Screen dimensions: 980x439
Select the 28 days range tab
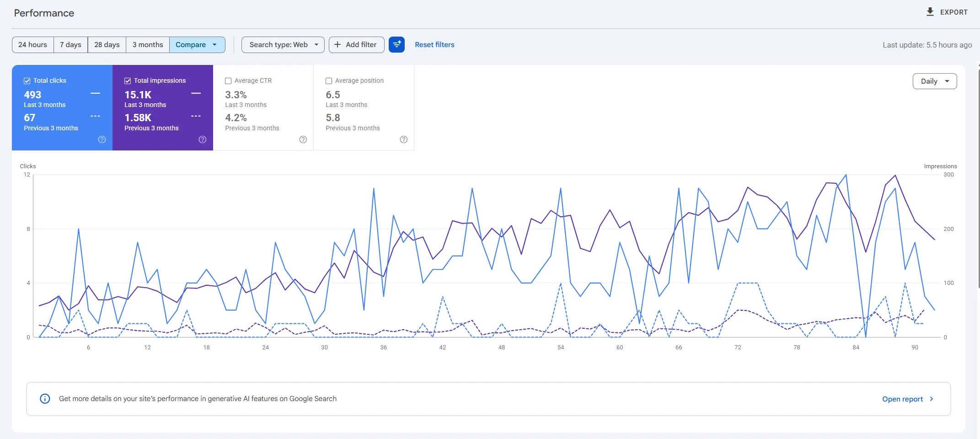click(x=107, y=44)
